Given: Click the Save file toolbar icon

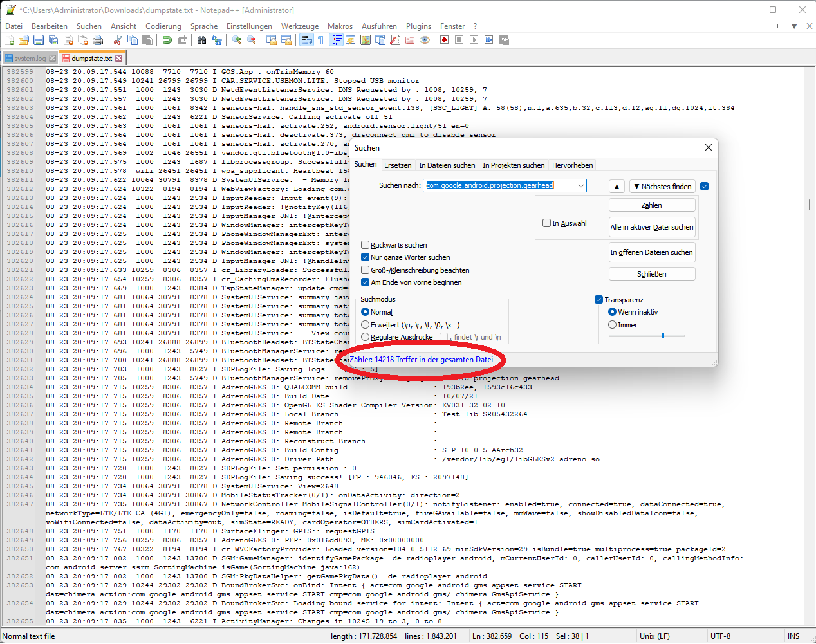Looking at the screenshot, I should click(39, 40).
